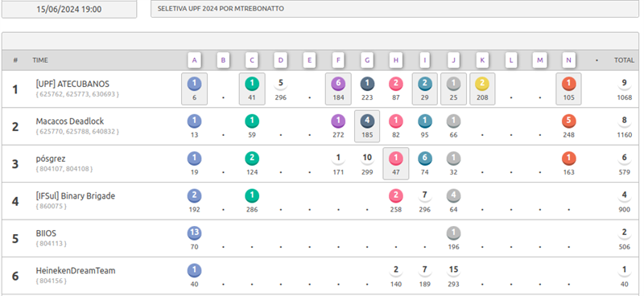Select the problem G header button
Image resolution: width=644 pixels, height=296 pixels.
[x=367, y=60]
